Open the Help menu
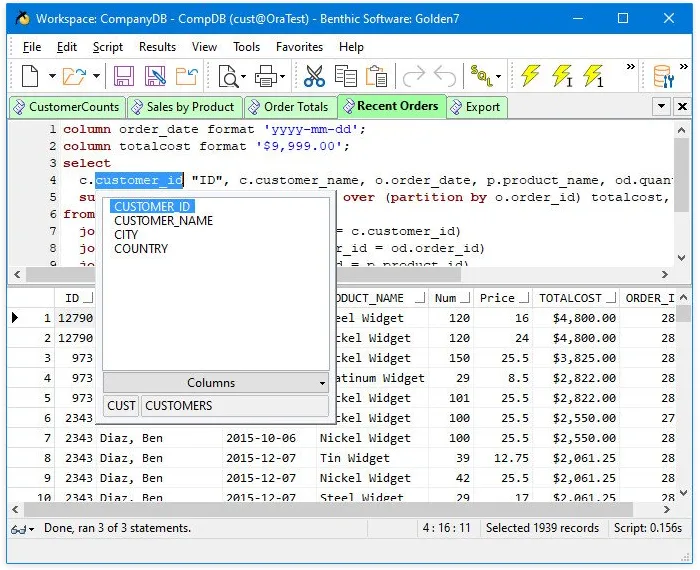Viewport: 700px width, 570px height. [351, 47]
